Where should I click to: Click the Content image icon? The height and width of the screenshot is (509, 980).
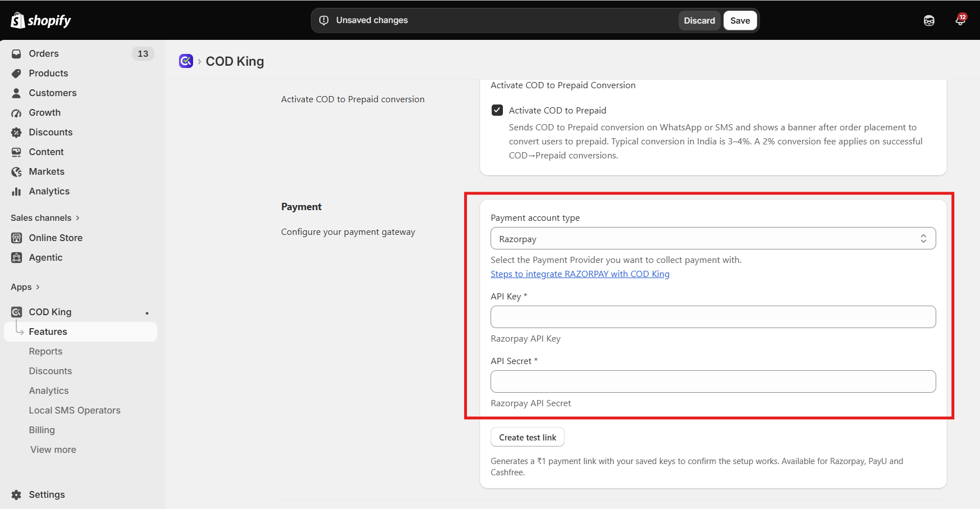[x=16, y=152]
